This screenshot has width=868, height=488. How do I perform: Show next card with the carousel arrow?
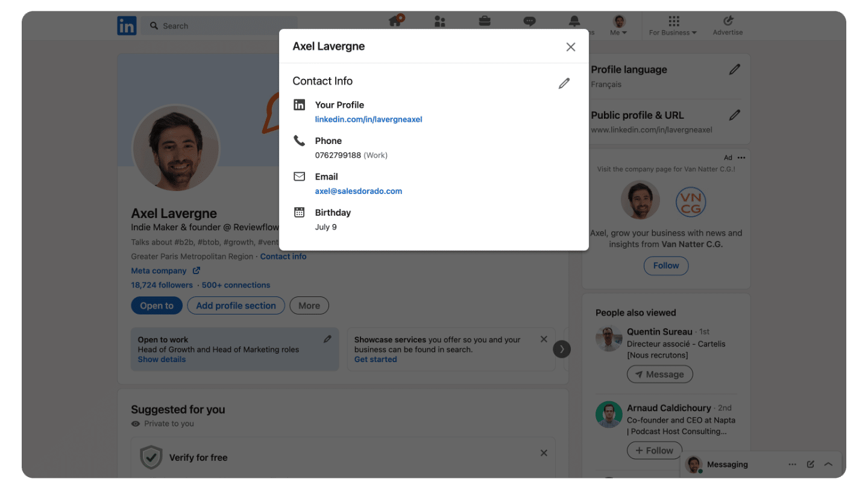pyautogui.click(x=562, y=349)
